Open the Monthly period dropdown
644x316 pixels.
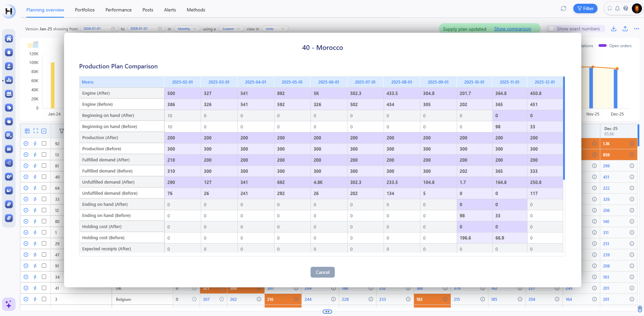187,29
